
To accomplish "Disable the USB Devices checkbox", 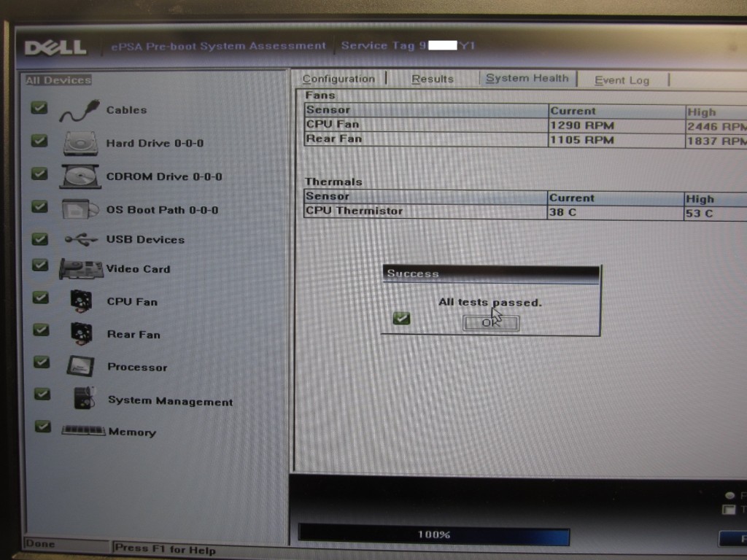I will point(39,238).
